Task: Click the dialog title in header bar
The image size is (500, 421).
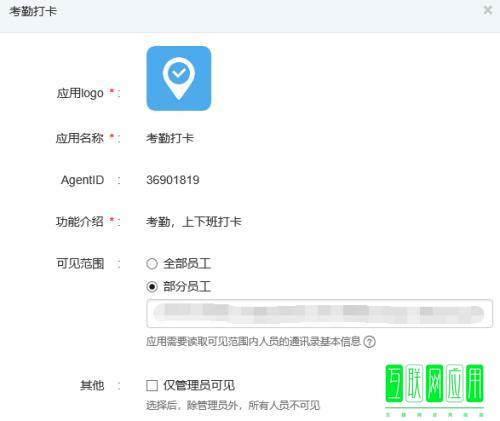Action: (33, 11)
